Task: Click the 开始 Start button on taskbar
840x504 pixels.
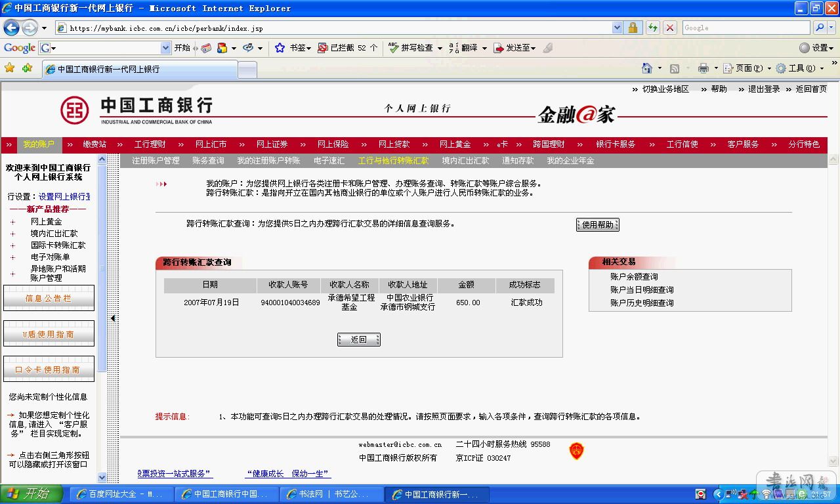Action: (31, 493)
